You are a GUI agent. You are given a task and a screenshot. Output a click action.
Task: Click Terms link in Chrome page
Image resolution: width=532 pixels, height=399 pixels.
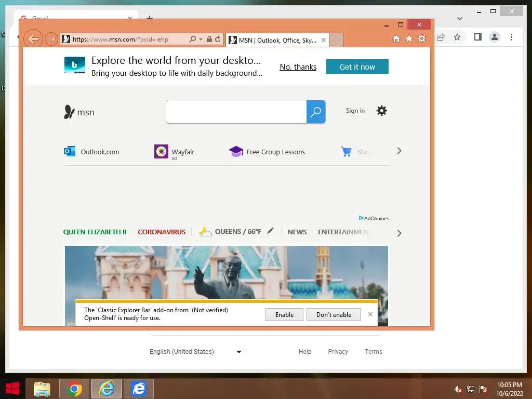[x=374, y=352]
